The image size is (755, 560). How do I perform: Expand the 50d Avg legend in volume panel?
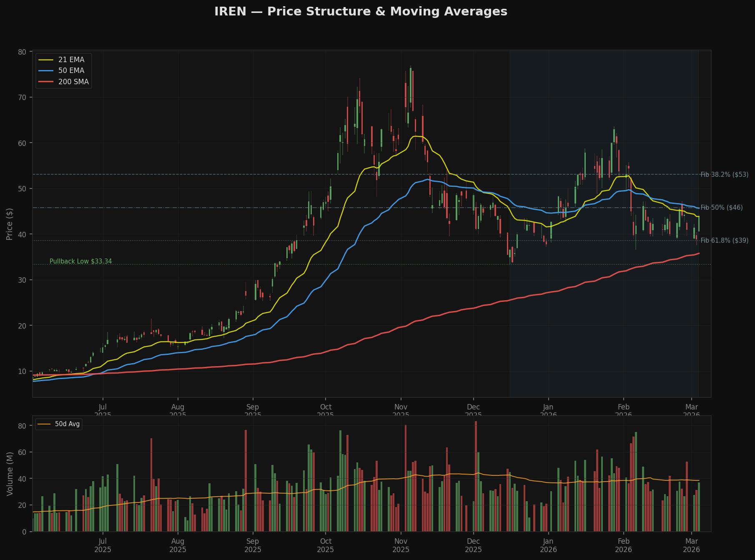(x=58, y=424)
